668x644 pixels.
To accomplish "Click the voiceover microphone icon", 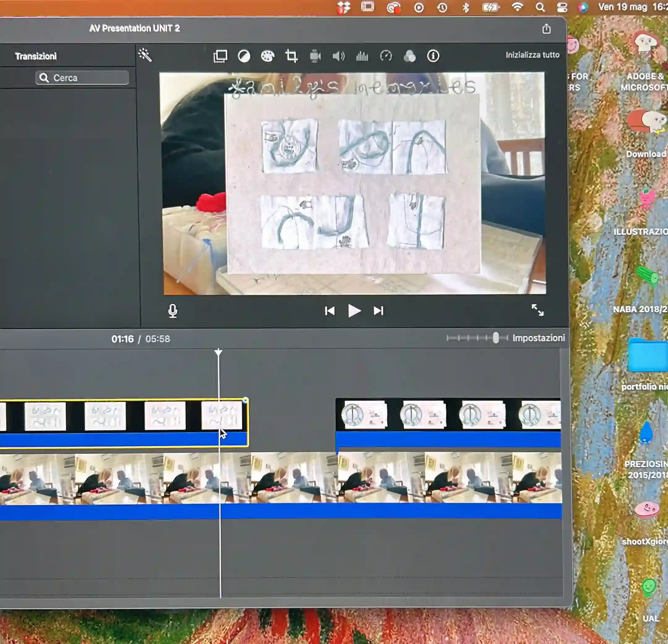I will (x=173, y=311).
